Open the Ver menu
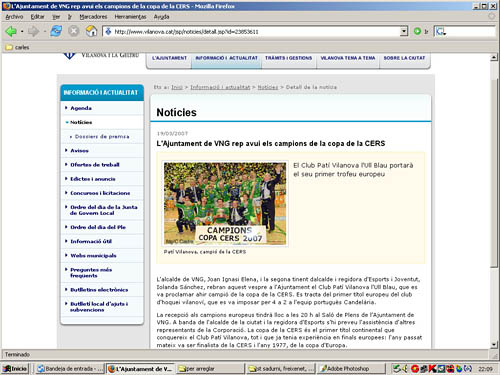The height and width of the screenshot is (375, 500). 56,17
